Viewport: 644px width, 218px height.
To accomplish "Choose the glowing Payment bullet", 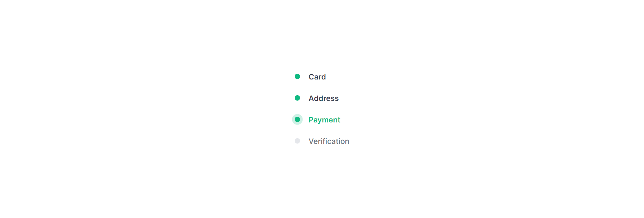I will (x=297, y=120).
